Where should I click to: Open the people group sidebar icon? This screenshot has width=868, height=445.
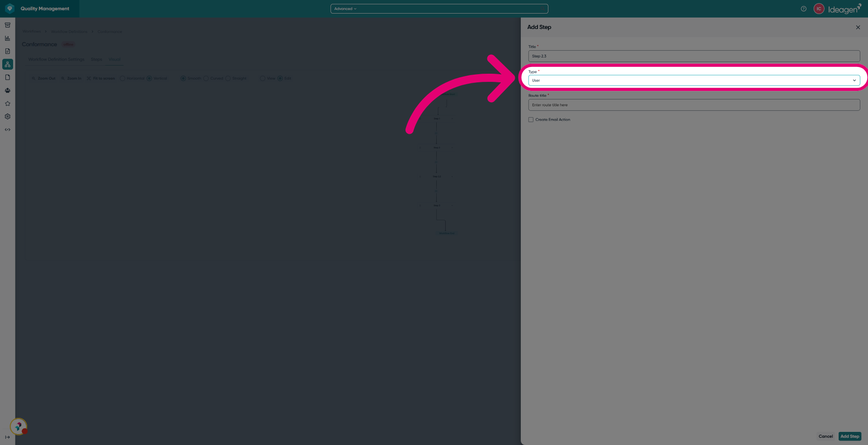pos(8,90)
